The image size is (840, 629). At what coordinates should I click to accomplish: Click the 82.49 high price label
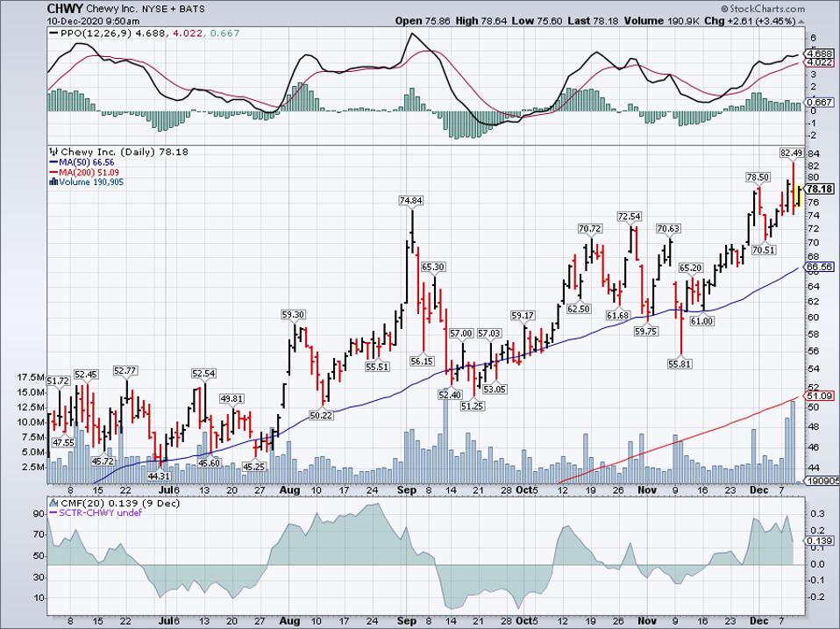[x=791, y=154]
